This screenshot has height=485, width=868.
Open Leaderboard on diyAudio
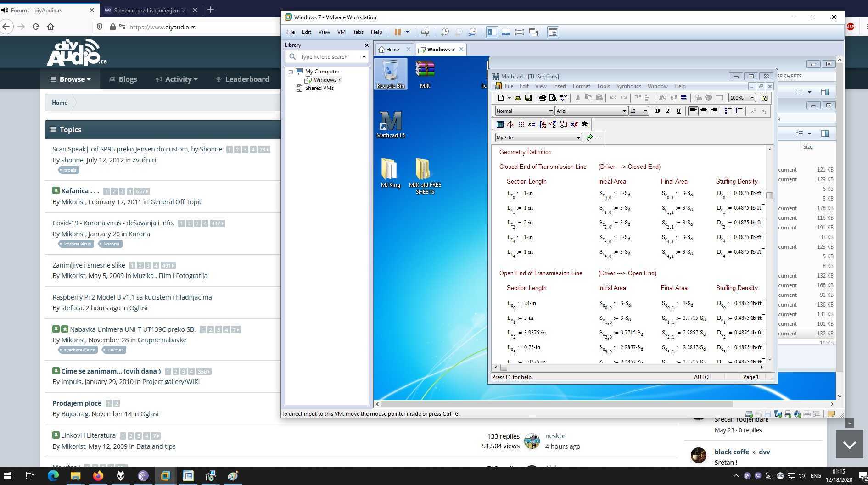[x=242, y=79]
